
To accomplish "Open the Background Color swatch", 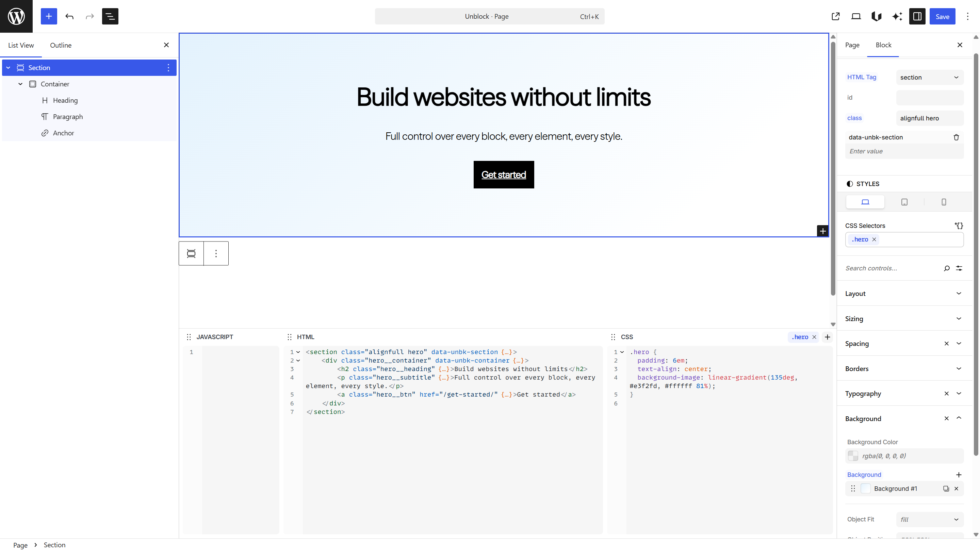I will point(853,455).
